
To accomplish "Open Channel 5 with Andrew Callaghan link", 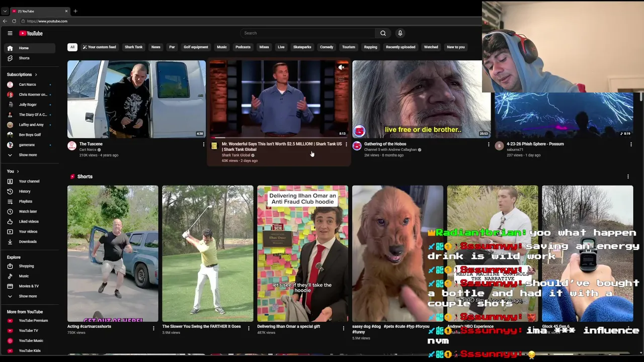I will 390,150.
